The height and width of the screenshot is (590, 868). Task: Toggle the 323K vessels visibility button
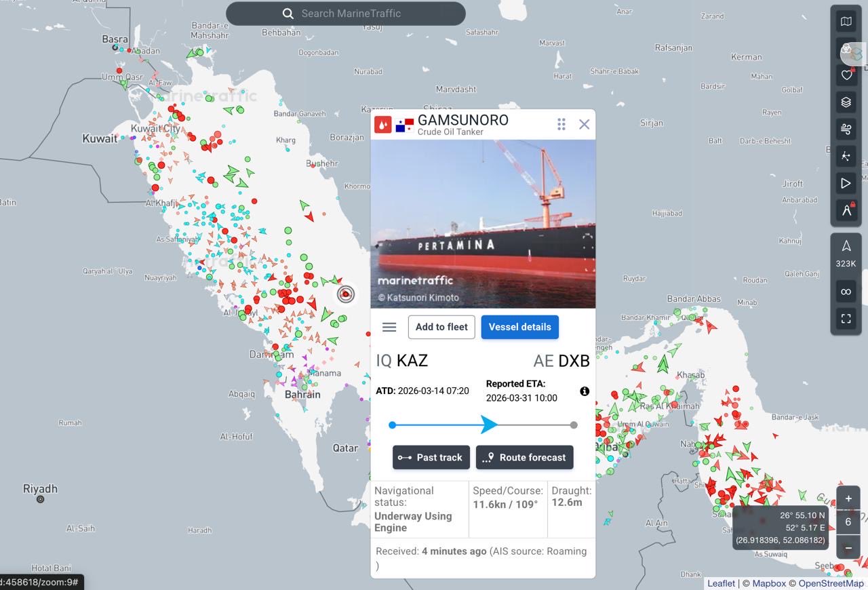click(846, 254)
